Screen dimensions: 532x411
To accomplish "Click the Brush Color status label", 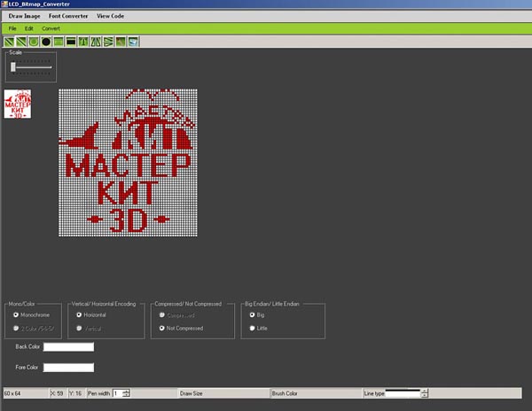I will tap(285, 393).
